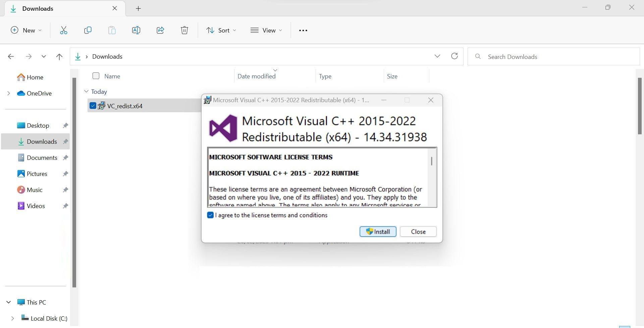Open the Sort dropdown menu

tap(221, 30)
